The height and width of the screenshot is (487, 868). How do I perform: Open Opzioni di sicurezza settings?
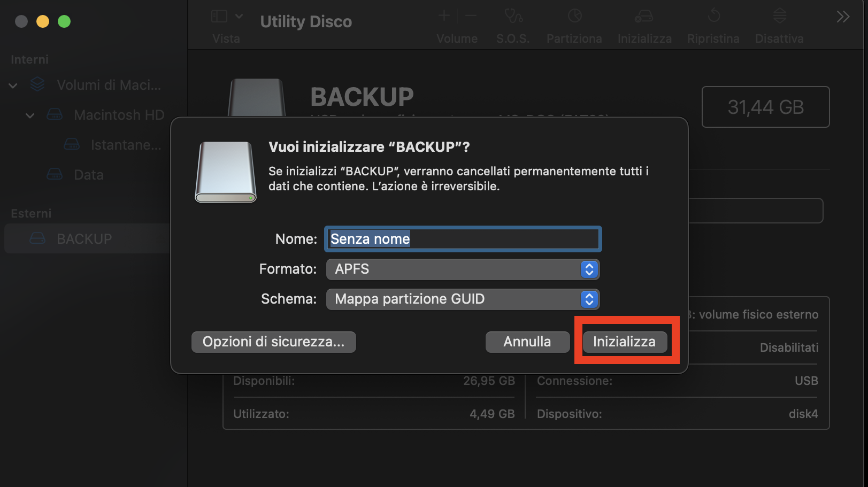pos(273,342)
